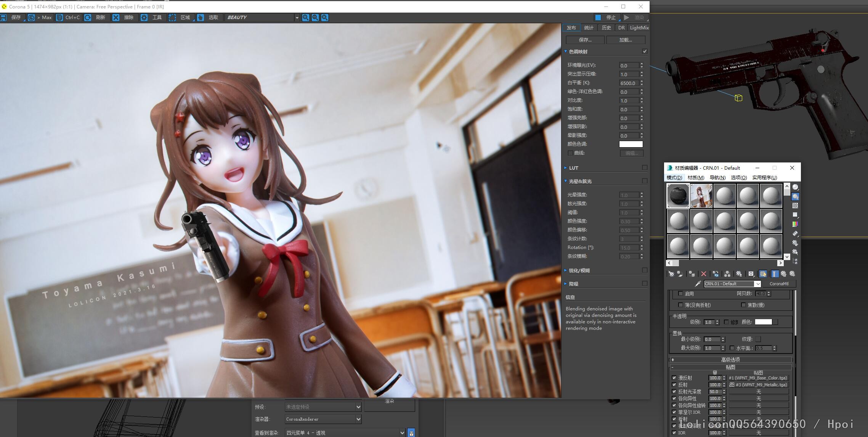Open the BEAUTY render element dropdown
The width and height of the screenshot is (868, 437).
(x=297, y=18)
